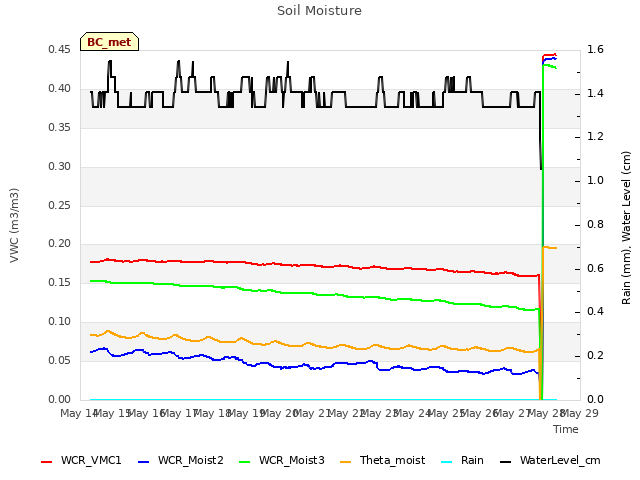Toggle the Theta_moist legend entry
Image resolution: width=640 pixels, height=480 pixels.
382,460
